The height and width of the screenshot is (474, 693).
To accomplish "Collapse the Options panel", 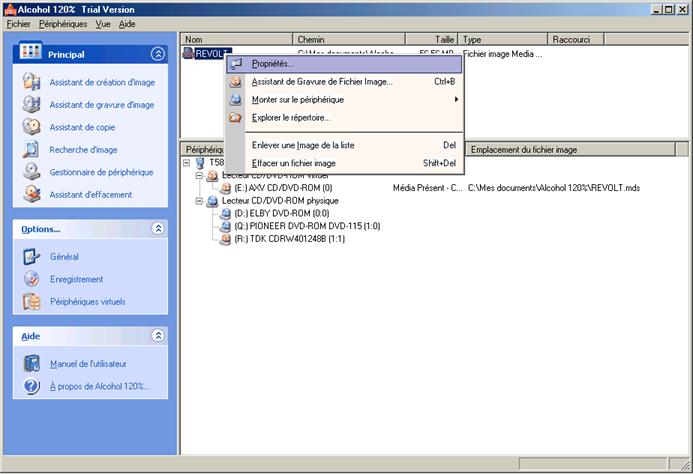I will pos(158,228).
